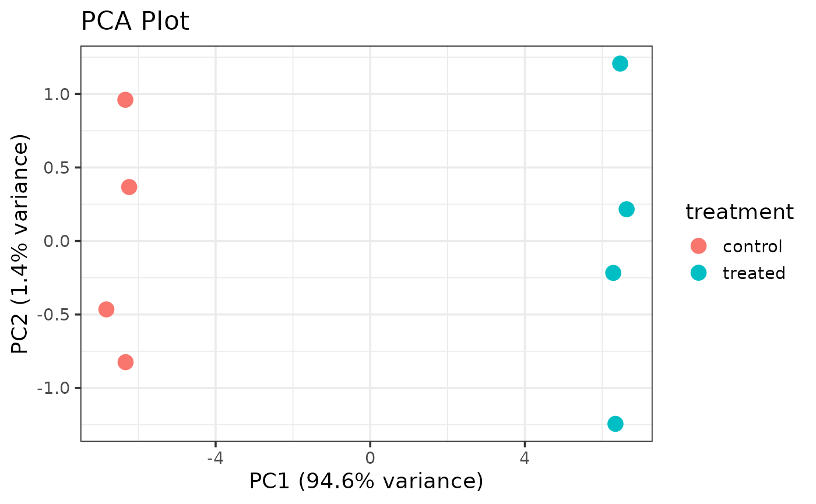Click the "-0.5" y-axis tick label
Viewport: 816px width, 504px height.
[x=55, y=315]
